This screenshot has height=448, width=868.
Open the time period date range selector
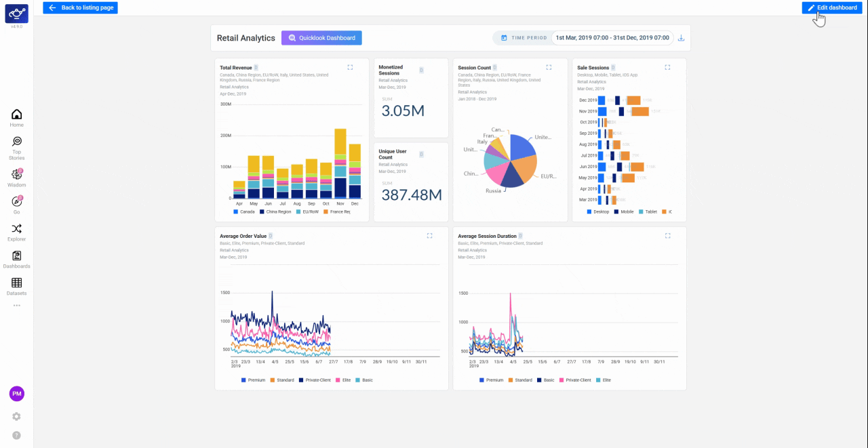(612, 38)
